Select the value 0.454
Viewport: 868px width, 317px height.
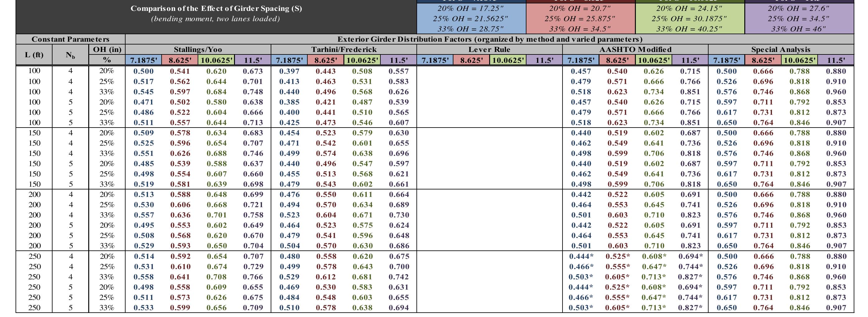[x=289, y=133]
